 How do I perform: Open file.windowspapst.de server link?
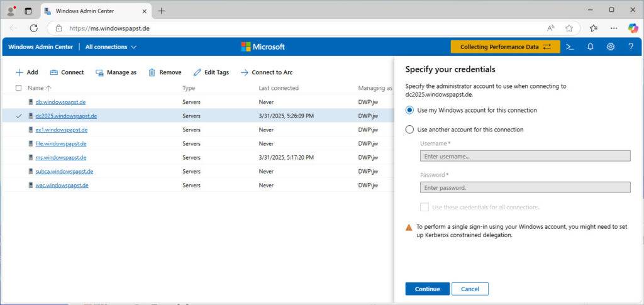[61, 143]
